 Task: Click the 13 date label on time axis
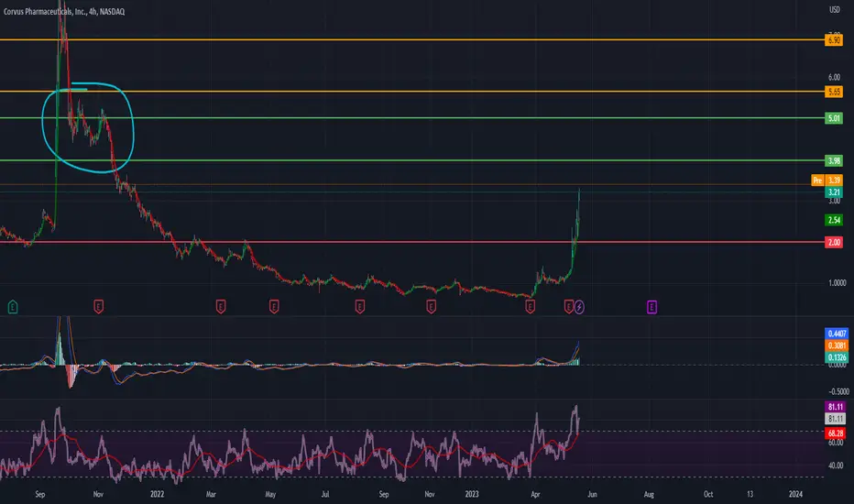pyautogui.click(x=750, y=494)
